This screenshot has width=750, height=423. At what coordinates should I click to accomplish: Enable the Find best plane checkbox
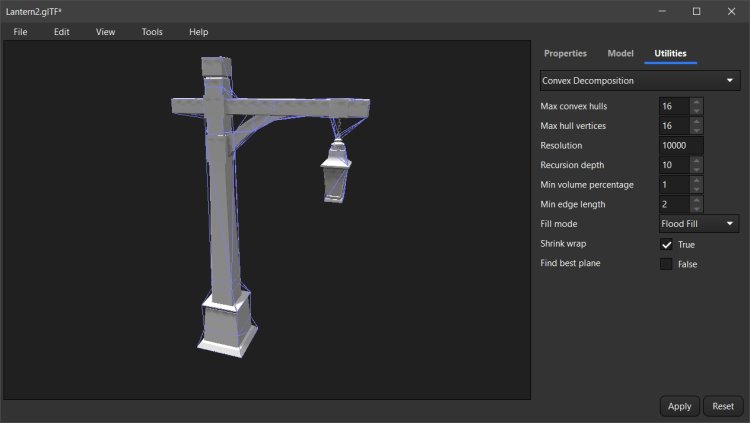pos(666,264)
